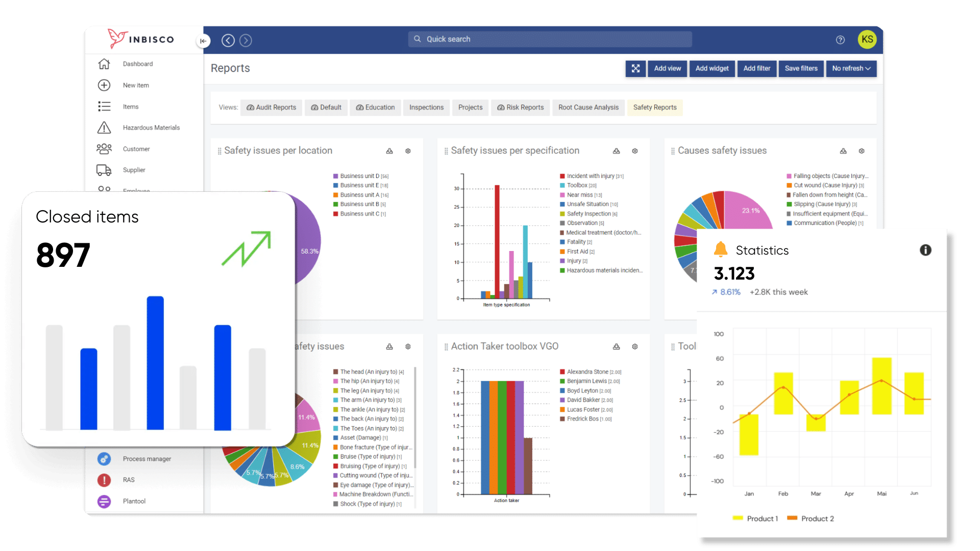Show info for the Statistics widget
The height and width of the screenshot is (551, 980).
(x=926, y=250)
